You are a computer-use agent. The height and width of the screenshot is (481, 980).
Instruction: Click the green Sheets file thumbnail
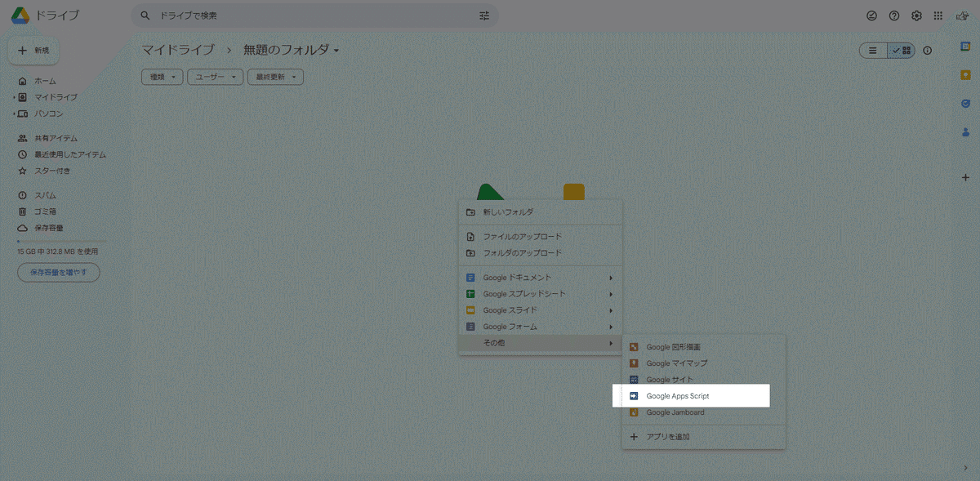click(x=490, y=193)
